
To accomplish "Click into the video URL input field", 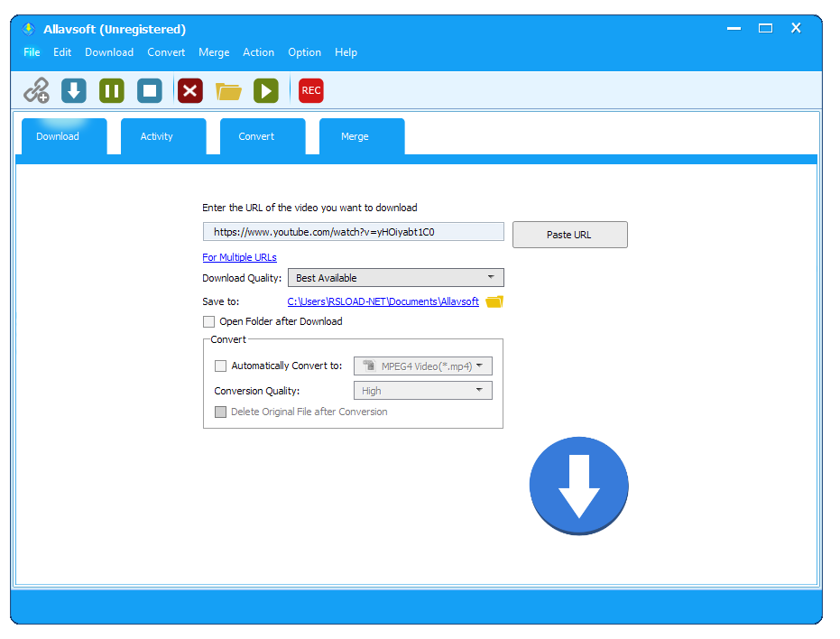I will (354, 232).
